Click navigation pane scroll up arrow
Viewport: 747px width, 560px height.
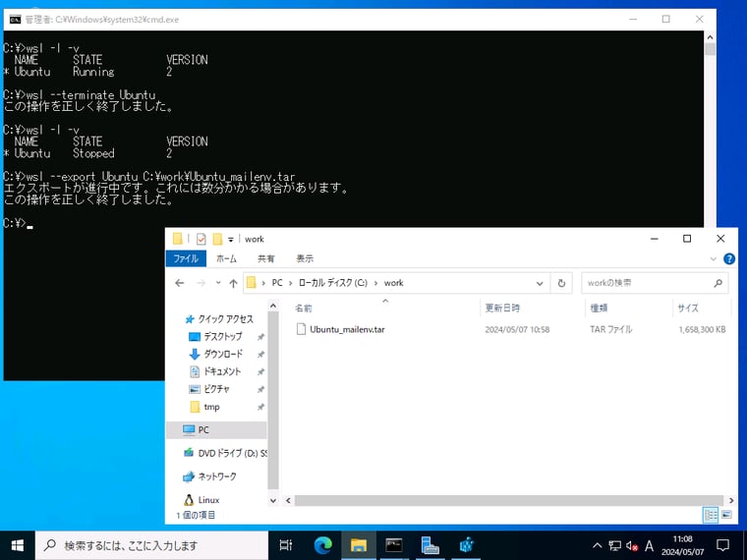point(273,306)
